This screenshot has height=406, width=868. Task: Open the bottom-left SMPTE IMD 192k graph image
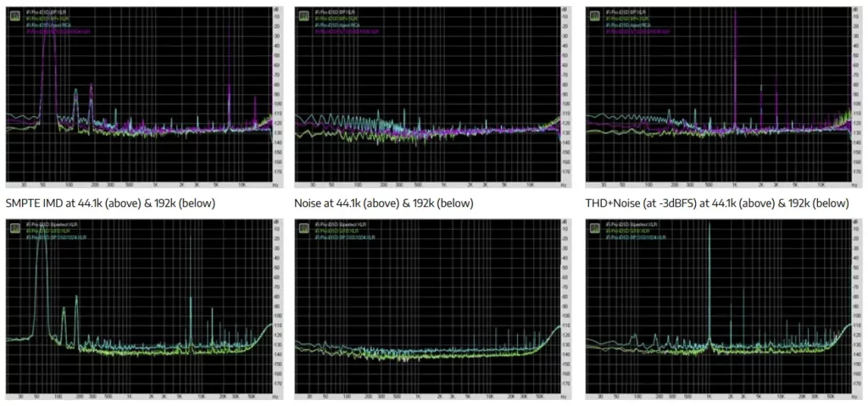pyautogui.click(x=144, y=309)
